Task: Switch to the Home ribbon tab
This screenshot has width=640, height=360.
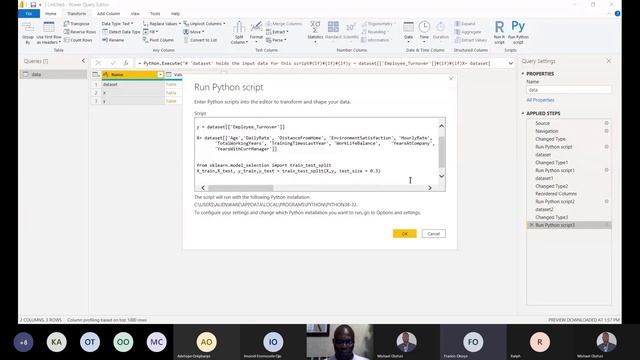Action: [51, 13]
